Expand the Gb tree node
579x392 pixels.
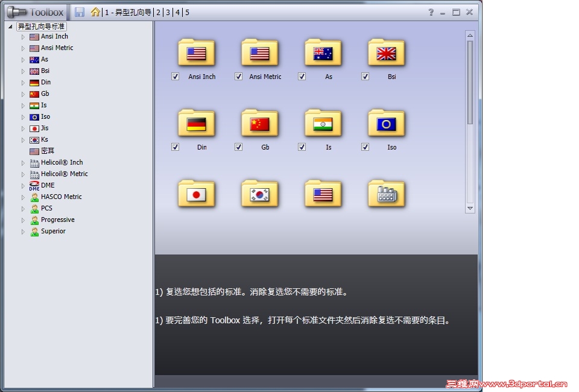point(23,94)
